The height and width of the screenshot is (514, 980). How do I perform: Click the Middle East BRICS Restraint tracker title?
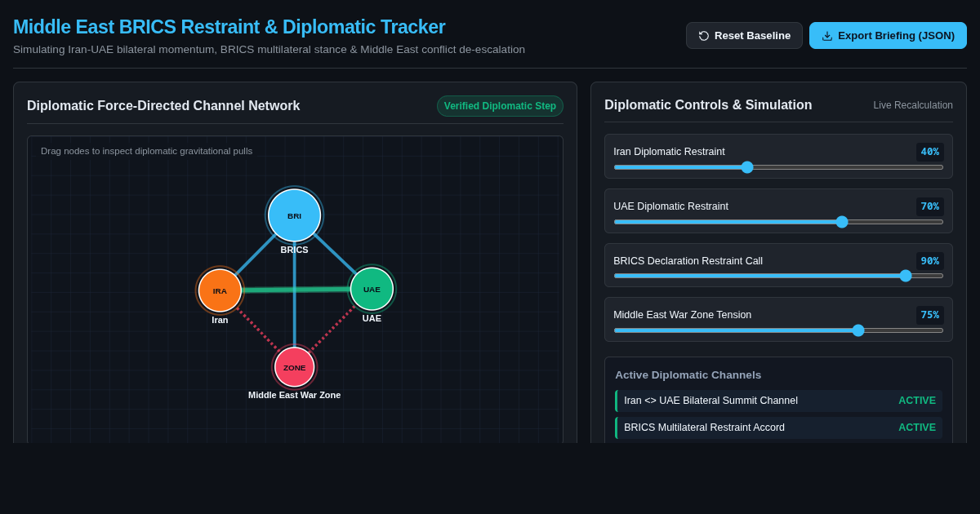pos(229,27)
